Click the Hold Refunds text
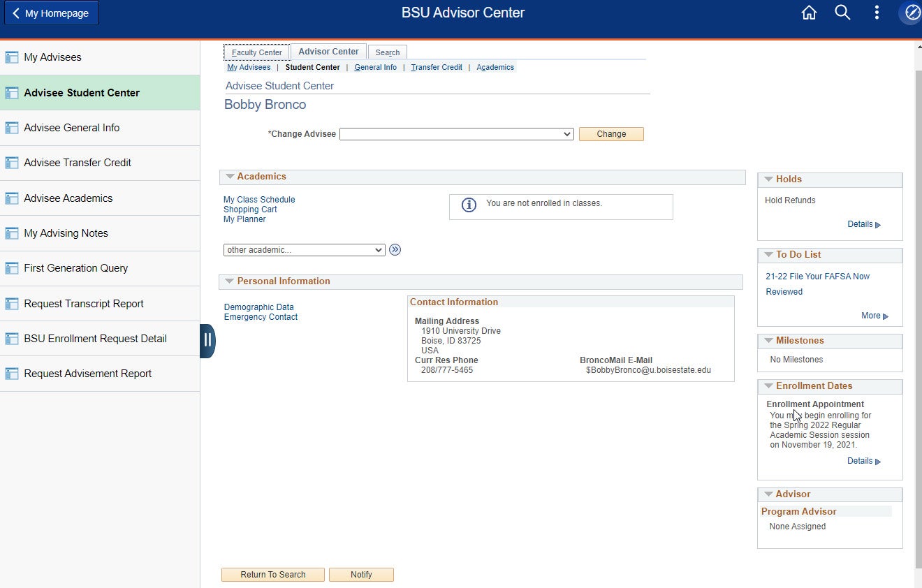Screen dimensions: 922x588 coord(790,200)
